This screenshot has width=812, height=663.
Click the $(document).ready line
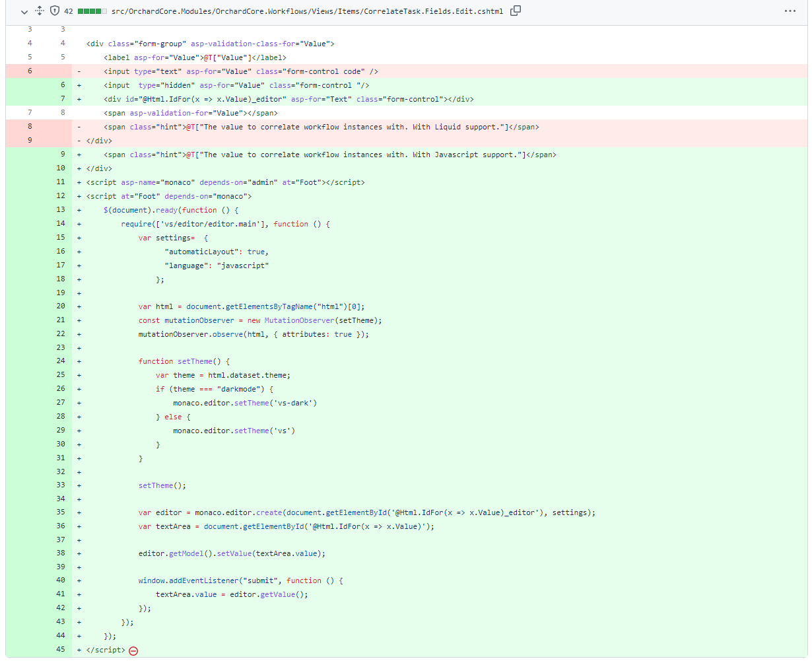pos(407,210)
